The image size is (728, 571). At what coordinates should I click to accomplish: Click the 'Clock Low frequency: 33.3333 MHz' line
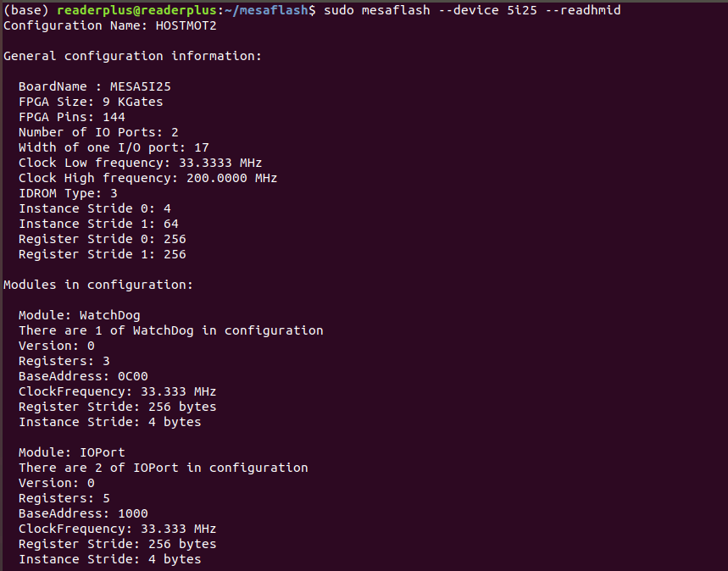(x=140, y=163)
